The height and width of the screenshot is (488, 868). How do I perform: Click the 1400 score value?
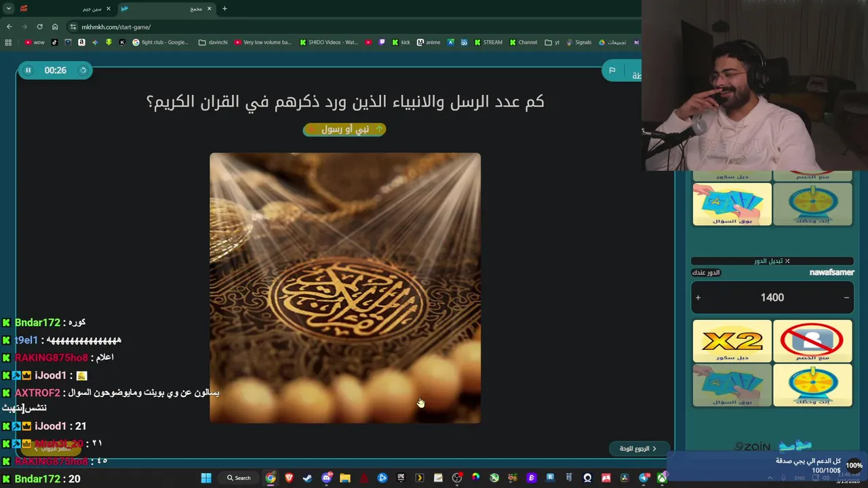point(772,298)
